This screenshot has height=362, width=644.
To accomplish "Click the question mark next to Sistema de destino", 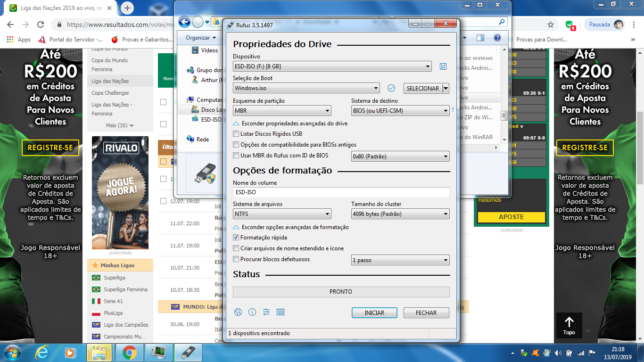I will click(x=453, y=110).
